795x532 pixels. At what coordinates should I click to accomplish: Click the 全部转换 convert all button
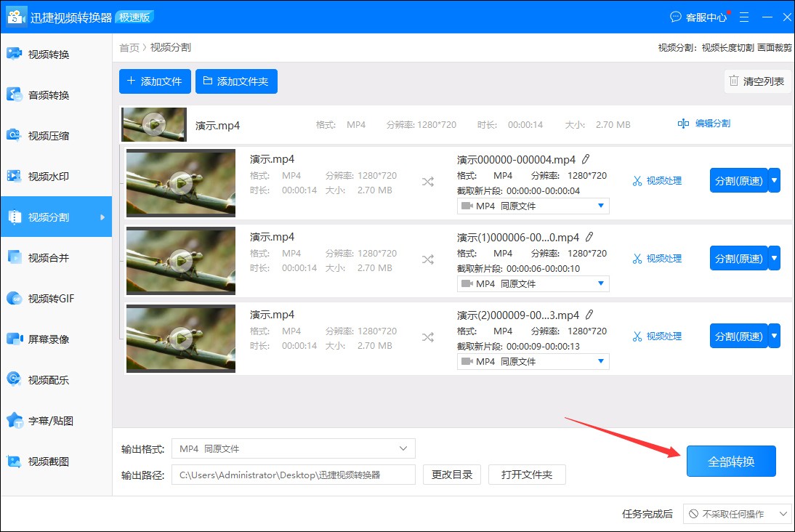[731, 461]
